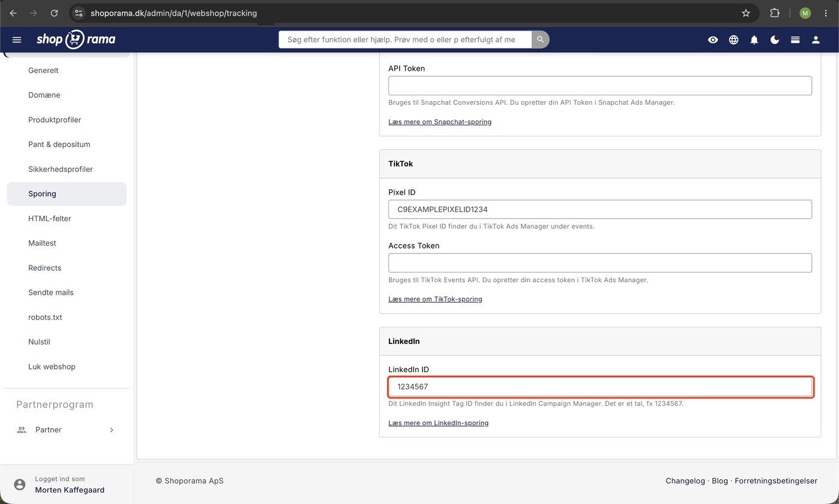
Task: Open the hamburger menu icon
Action: coord(17,40)
